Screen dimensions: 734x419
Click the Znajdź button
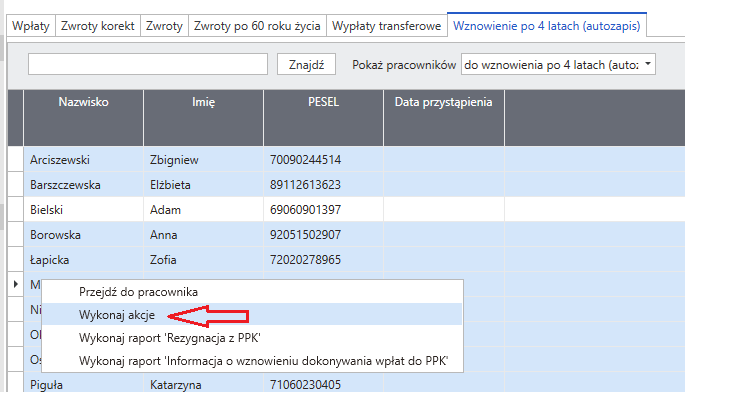point(306,64)
